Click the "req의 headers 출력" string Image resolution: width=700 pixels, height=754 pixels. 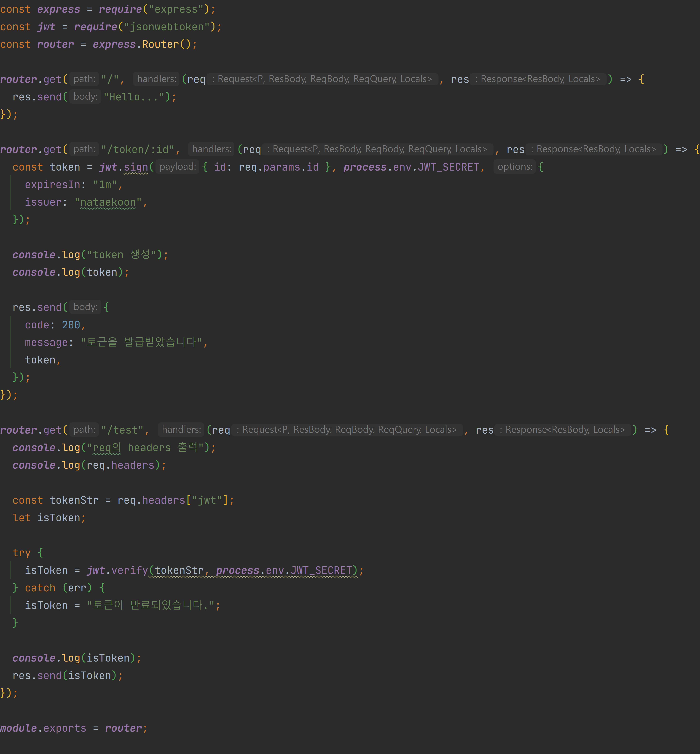coord(146,448)
